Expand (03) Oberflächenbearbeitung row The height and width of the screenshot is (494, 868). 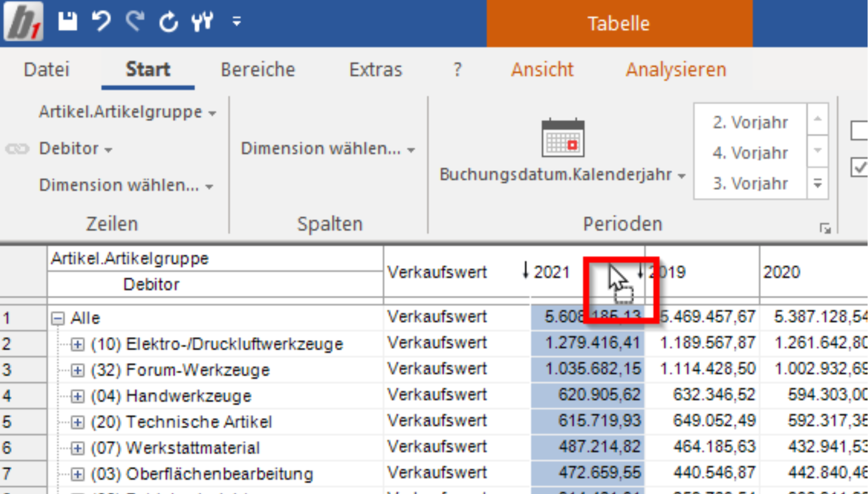[x=78, y=474]
